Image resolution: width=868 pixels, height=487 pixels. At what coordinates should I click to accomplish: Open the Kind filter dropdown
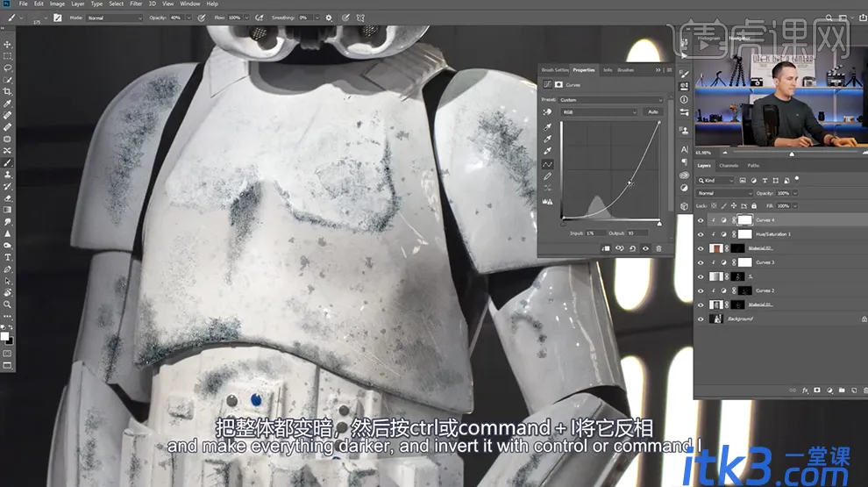(x=715, y=181)
